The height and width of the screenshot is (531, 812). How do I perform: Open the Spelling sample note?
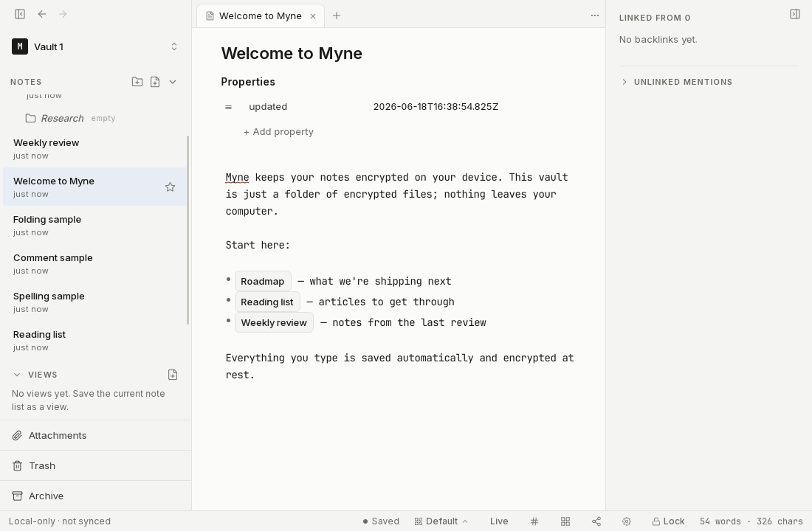pos(94,302)
